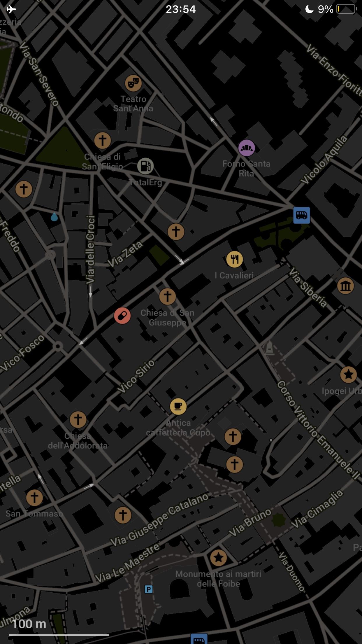Tap the battery indicator in status bar
This screenshot has height=644, width=362.
pos(346,9)
